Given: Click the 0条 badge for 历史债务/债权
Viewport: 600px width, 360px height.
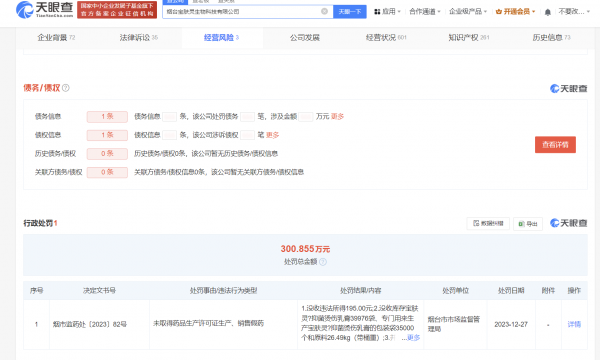Looking at the screenshot, I should pos(107,153).
